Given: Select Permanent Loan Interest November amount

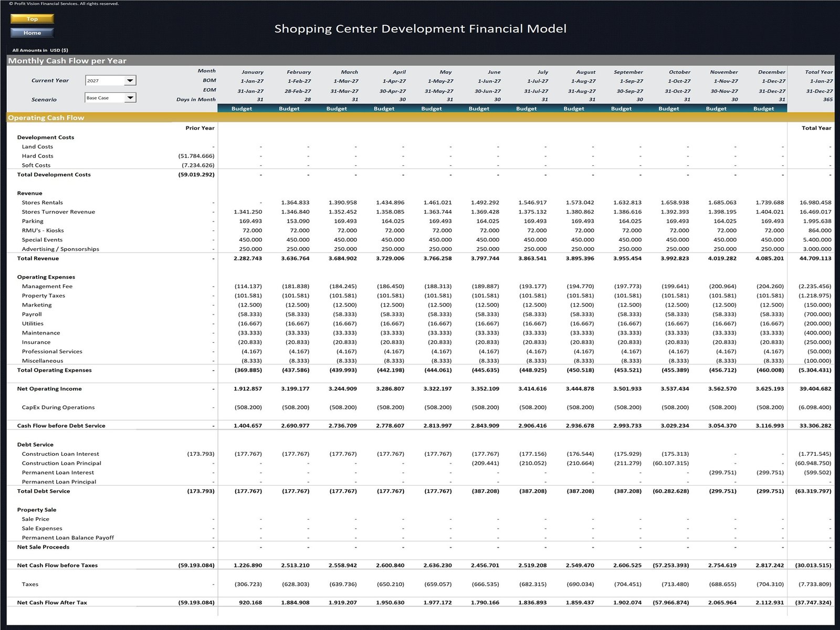Looking at the screenshot, I should [722, 472].
